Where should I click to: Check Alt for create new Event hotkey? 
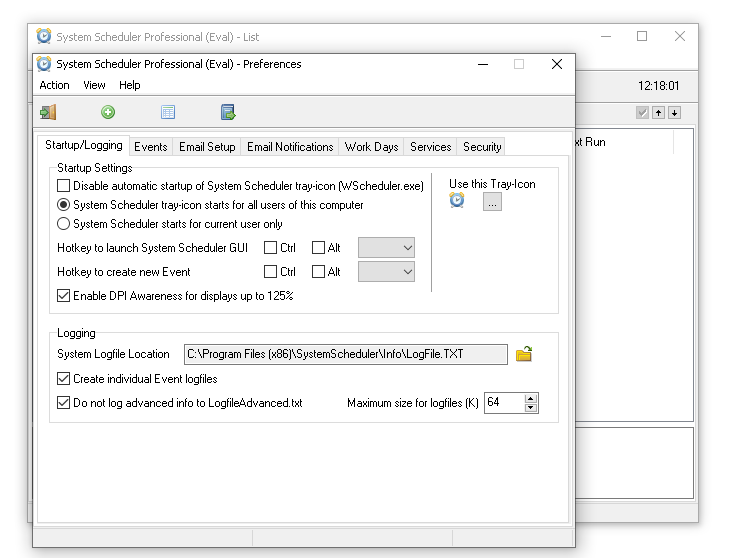click(318, 272)
